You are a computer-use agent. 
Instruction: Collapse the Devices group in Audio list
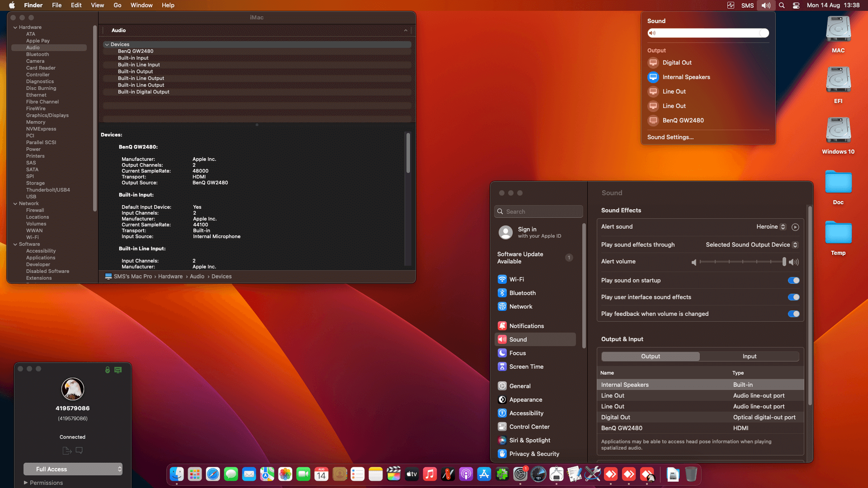pyautogui.click(x=107, y=45)
